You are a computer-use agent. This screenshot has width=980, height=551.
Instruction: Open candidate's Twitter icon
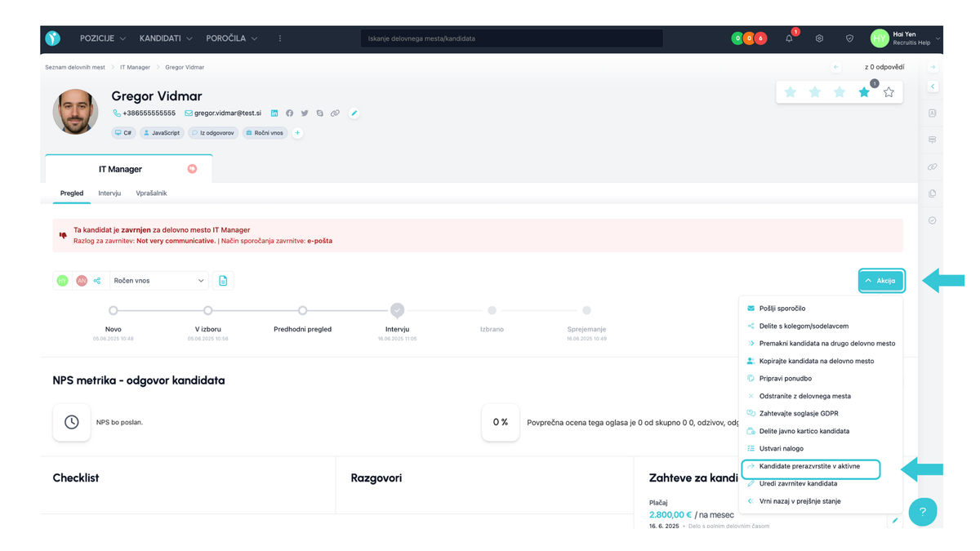pos(305,113)
